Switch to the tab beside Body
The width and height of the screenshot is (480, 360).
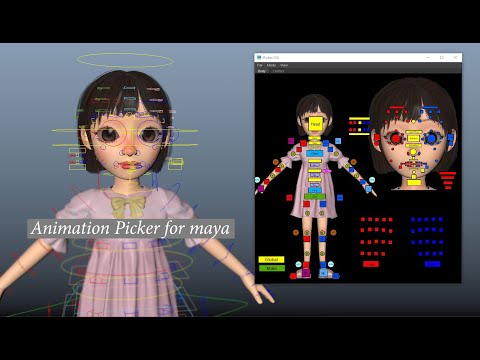(278, 71)
